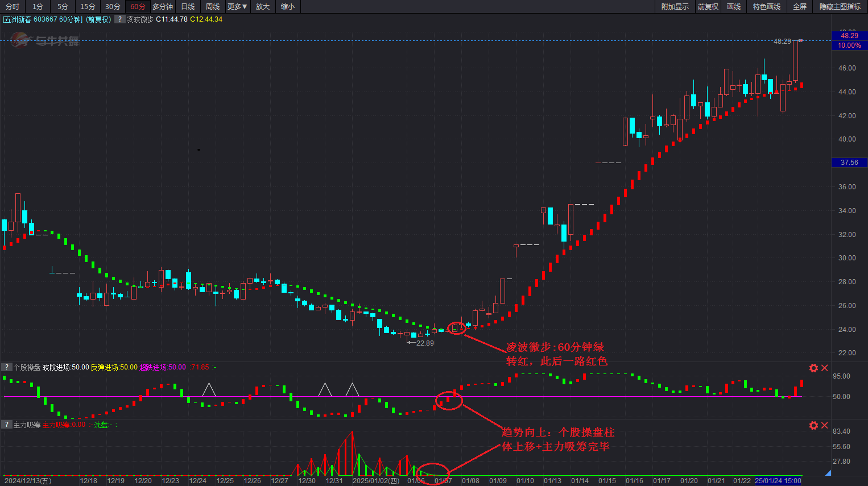Click the 37.56 blue price marker
The image size is (868, 486).
pos(849,163)
